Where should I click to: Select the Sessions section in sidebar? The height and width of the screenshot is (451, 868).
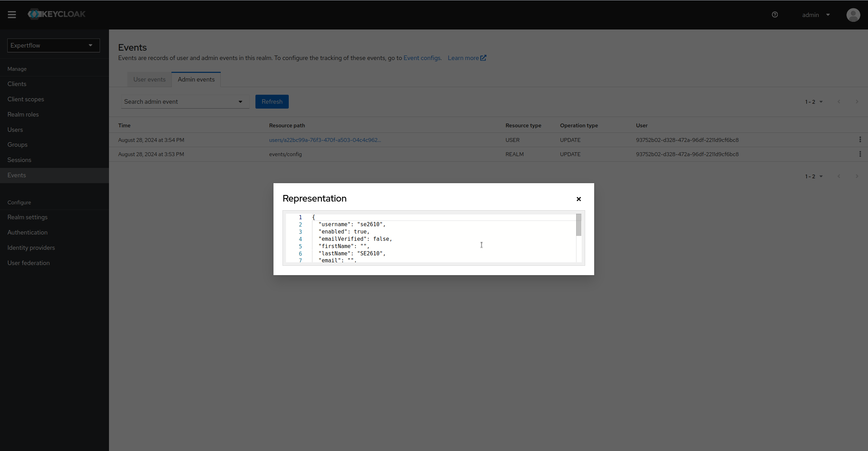19,160
